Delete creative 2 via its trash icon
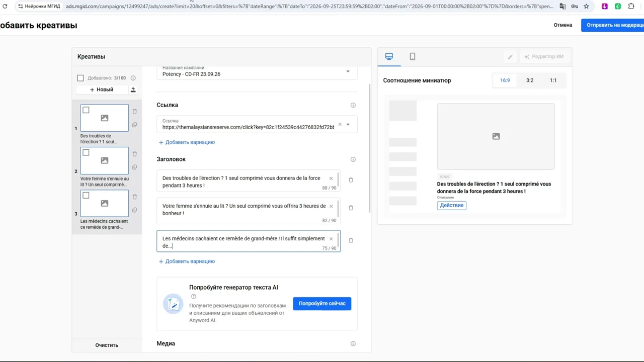Viewport: 644px width, 362px height. pos(134,154)
